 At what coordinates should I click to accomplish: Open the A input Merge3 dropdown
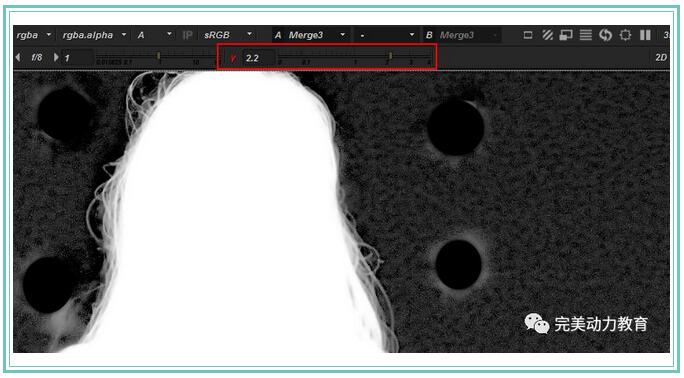(310, 35)
